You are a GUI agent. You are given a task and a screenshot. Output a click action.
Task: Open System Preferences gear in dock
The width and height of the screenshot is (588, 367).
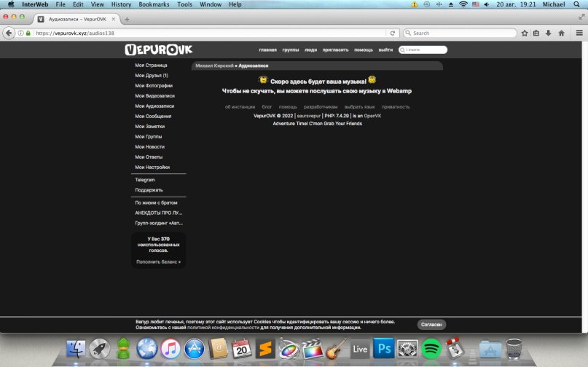pos(407,349)
